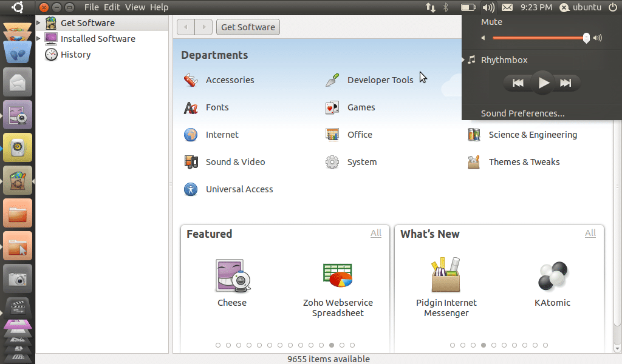Play music in Rhythmbox
The height and width of the screenshot is (364, 622).
543,83
